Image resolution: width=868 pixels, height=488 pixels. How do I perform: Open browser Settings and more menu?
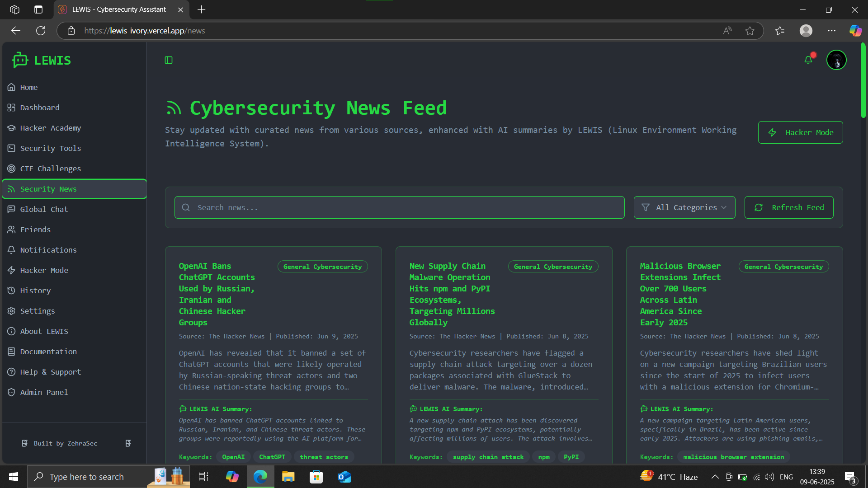click(831, 31)
